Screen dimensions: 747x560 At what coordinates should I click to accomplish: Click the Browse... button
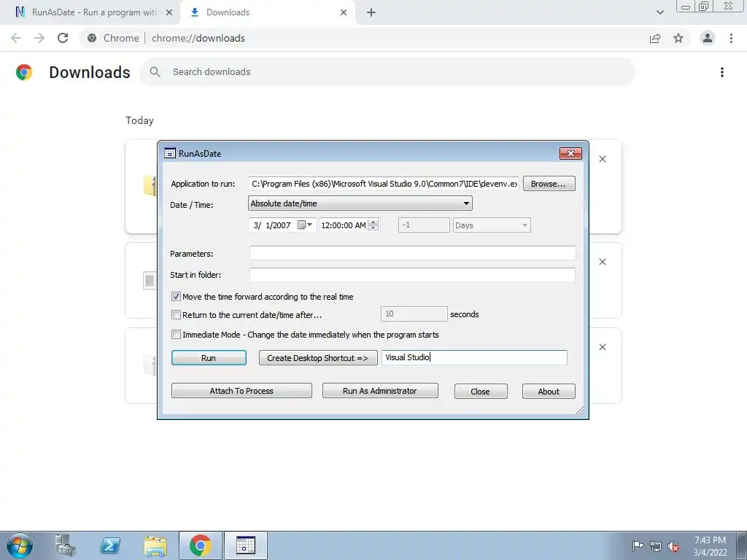pos(549,184)
